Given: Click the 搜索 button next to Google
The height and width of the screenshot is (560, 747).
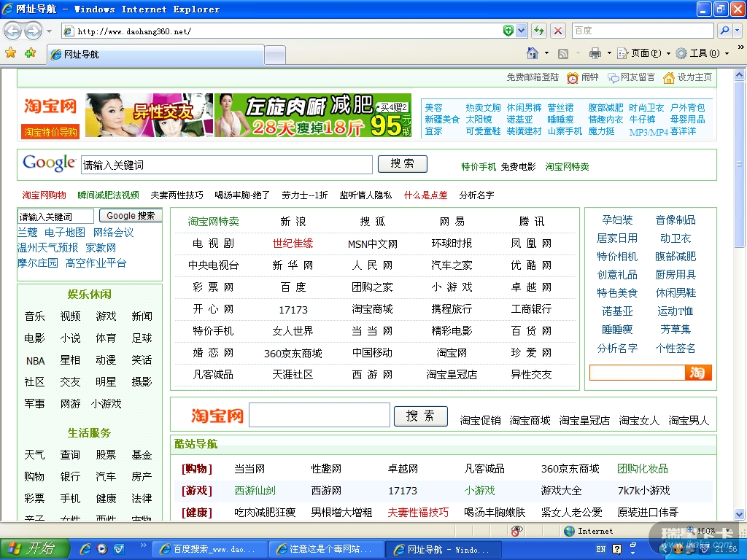Looking at the screenshot, I should tap(402, 164).
